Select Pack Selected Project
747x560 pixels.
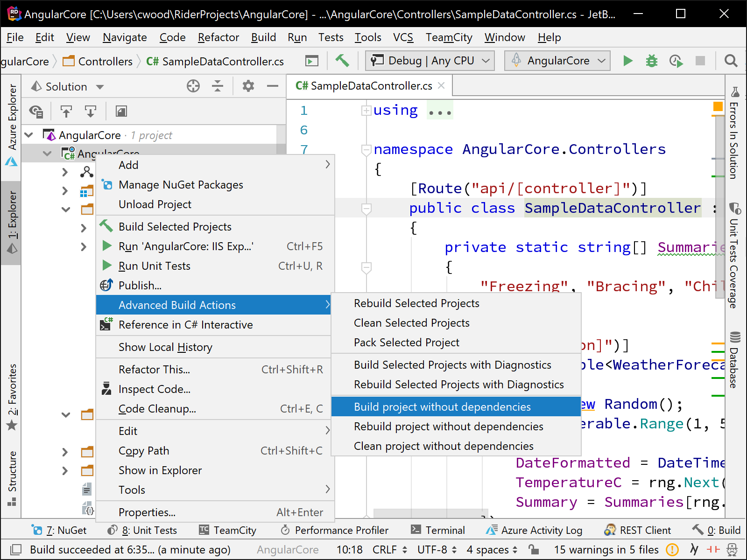click(x=456, y=343)
